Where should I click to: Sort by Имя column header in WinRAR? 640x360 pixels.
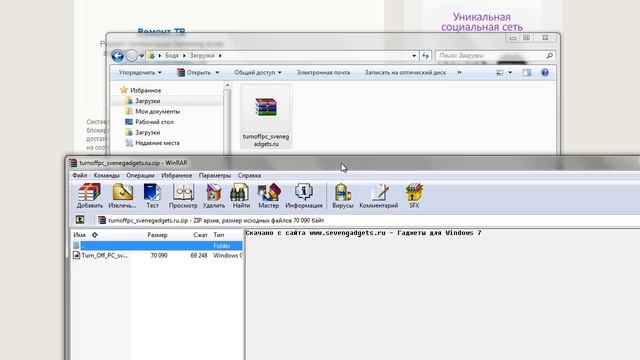pos(80,235)
